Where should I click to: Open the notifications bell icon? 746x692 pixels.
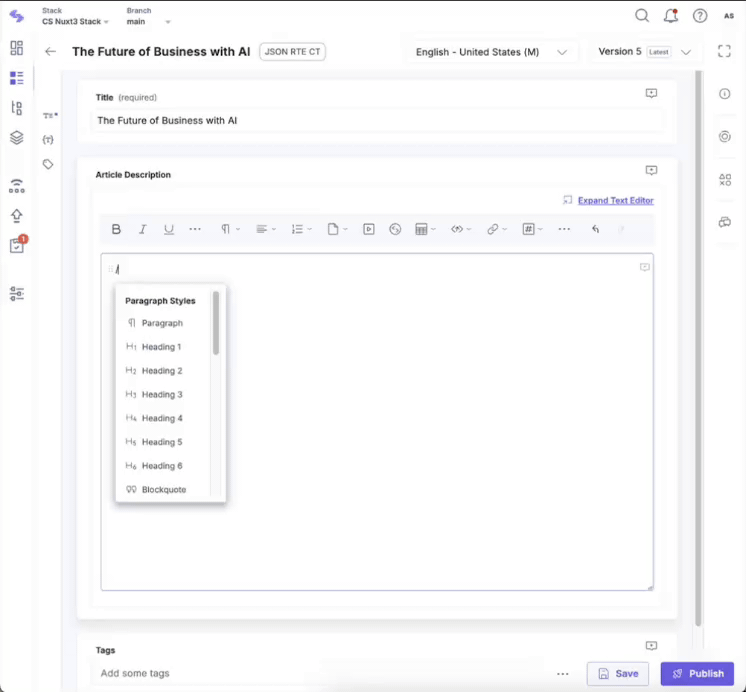click(x=671, y=16)
